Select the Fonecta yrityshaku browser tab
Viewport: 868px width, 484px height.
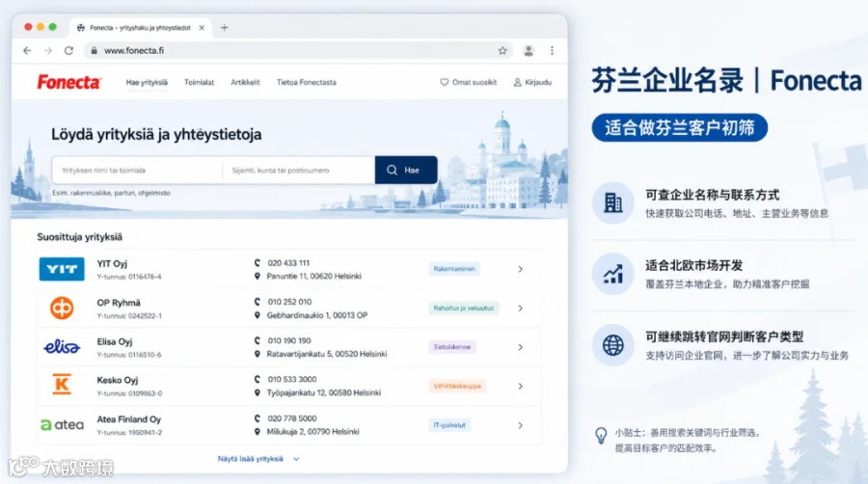click(140, 28)
